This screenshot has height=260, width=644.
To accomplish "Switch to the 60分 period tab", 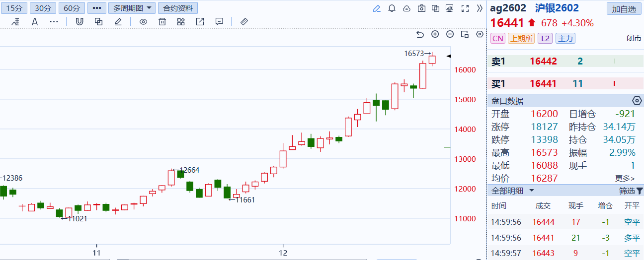I will coord(72,8).
